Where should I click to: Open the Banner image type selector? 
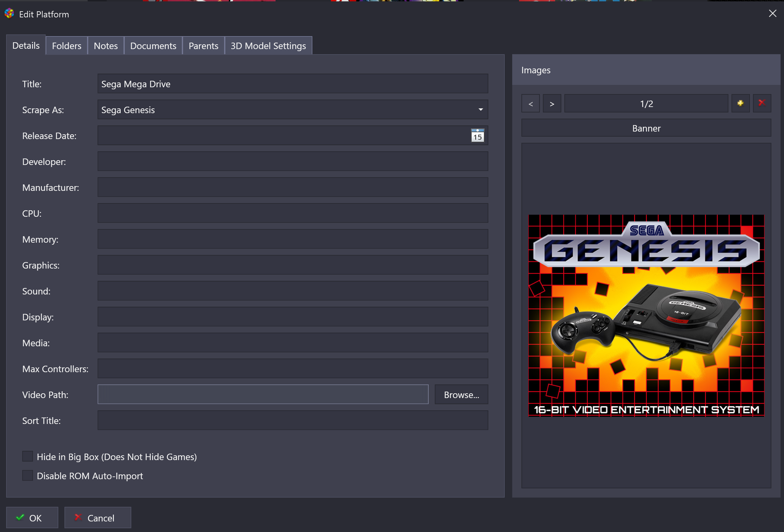pos(646,128)
